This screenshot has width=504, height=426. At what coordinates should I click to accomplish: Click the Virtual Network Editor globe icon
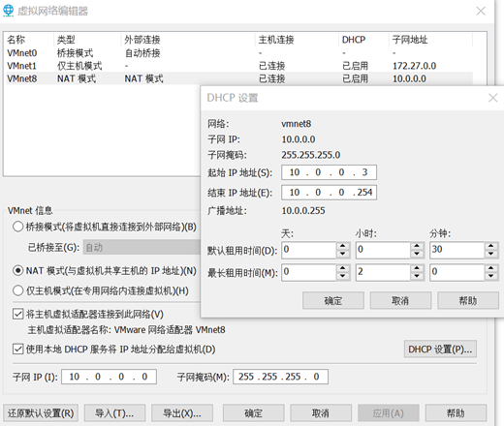click(x=8, y=11)
